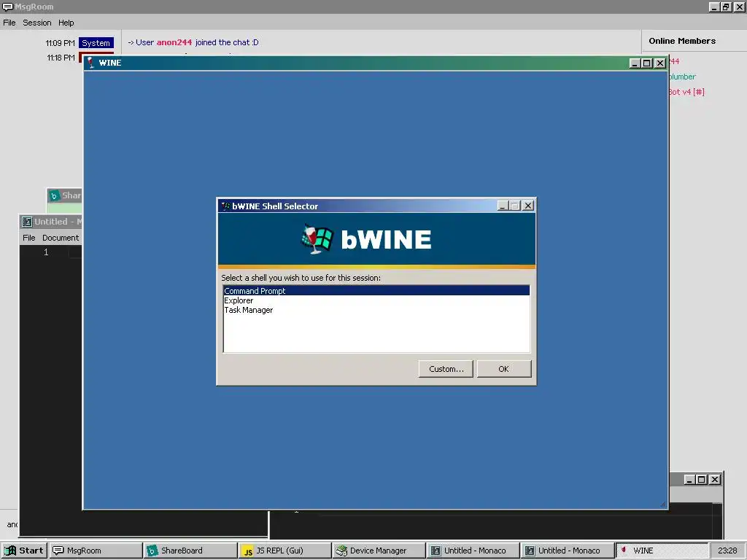Open File menu in Untitled Monaco window
The image size is (747, 560).
pyautogui.click(x=29, y=238)
